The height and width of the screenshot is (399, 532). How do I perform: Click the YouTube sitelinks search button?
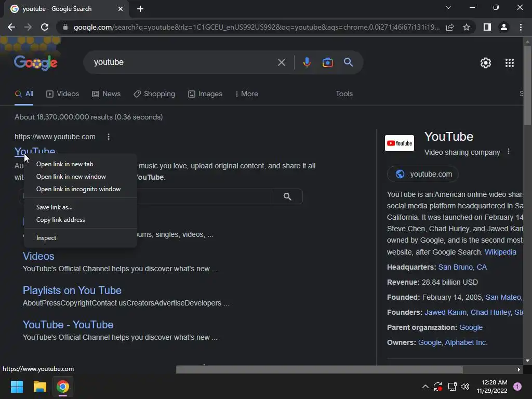coord(287,196)
